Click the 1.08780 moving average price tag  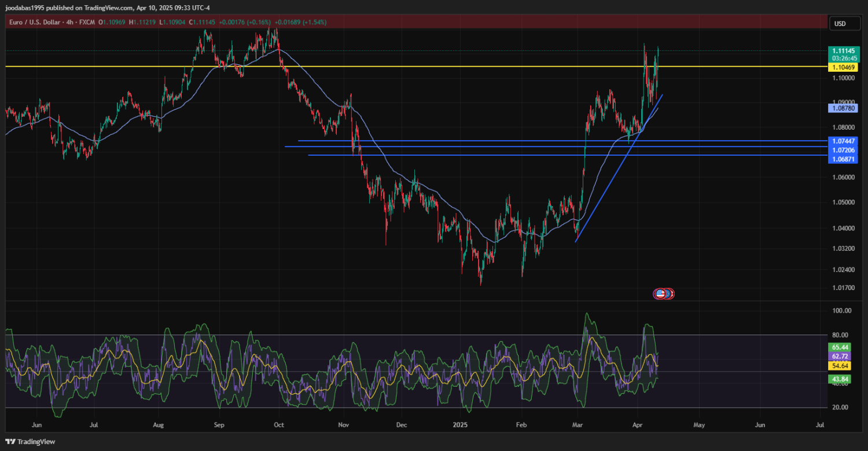(x=843, y=108)
